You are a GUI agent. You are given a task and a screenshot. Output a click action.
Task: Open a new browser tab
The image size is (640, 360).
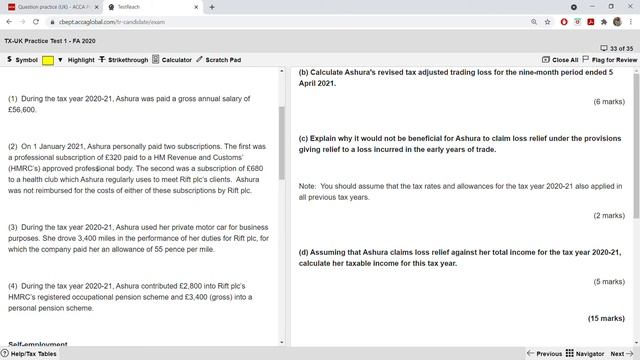pyautogui.click(x=212, y=7)
